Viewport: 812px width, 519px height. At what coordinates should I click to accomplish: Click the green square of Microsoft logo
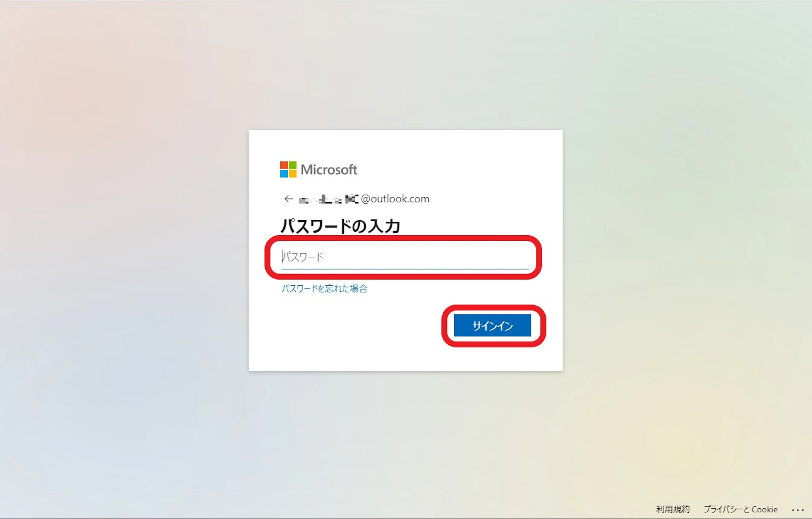click(293, 165)
